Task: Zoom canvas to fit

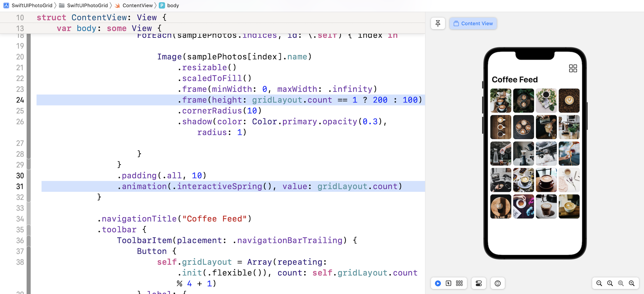Action: click(x=621, y=283)
